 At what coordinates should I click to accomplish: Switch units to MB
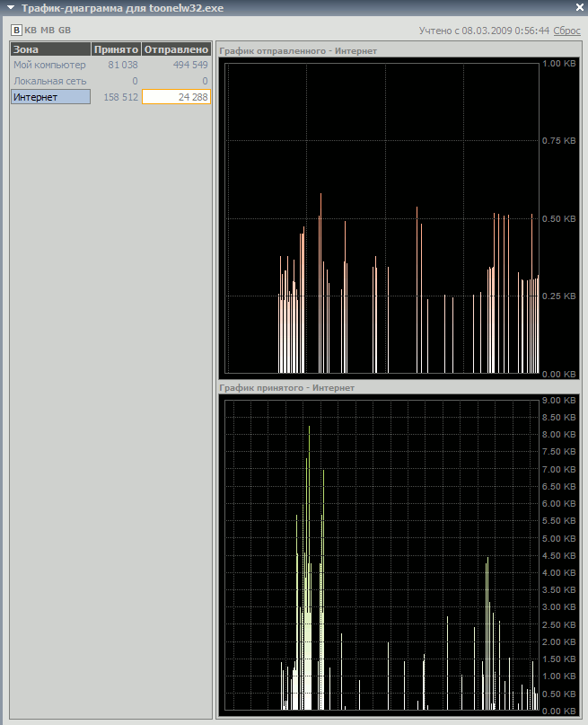tap(48, 31)
